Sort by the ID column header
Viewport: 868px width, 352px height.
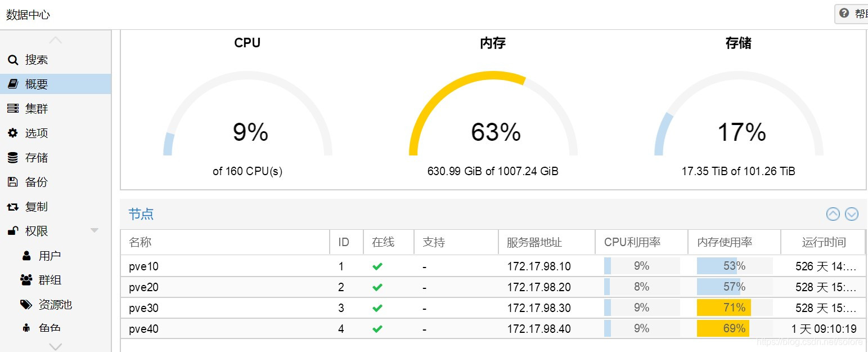pyautogui.click(x=347, y=242)
